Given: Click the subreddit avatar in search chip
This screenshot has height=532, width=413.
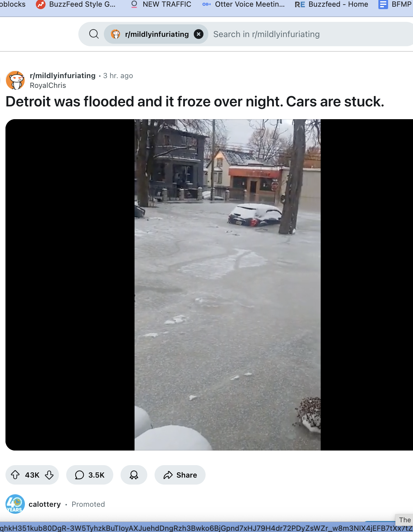Looking at the screenshot, I should click(115, 34).
